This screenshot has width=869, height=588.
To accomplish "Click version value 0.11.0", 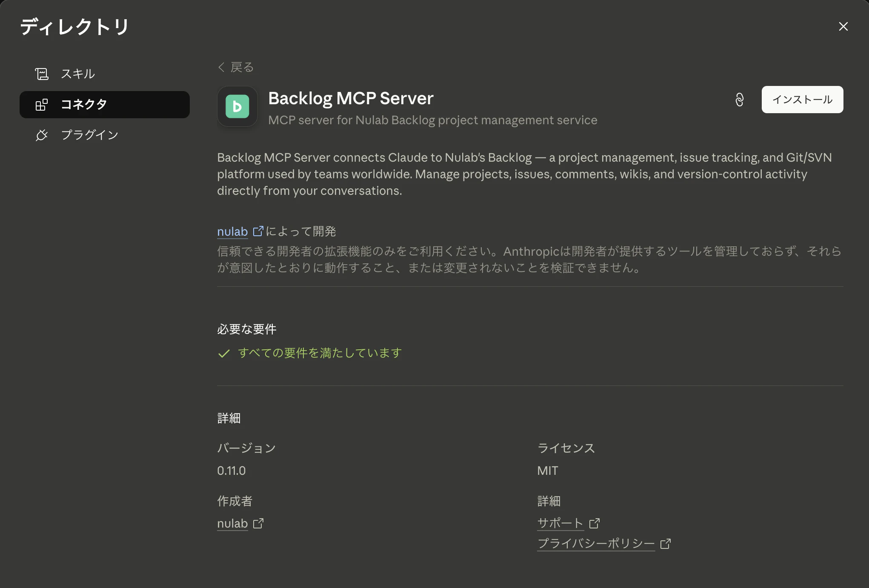I will click(232, 471).
